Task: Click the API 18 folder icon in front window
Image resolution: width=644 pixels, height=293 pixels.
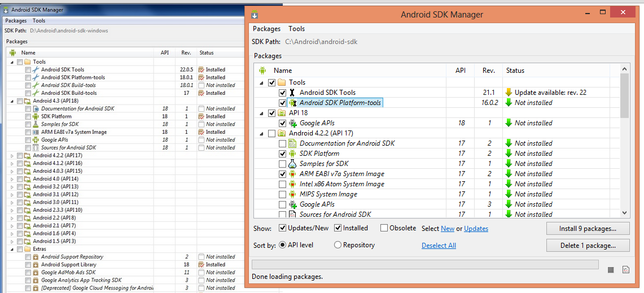Action: 282,112
